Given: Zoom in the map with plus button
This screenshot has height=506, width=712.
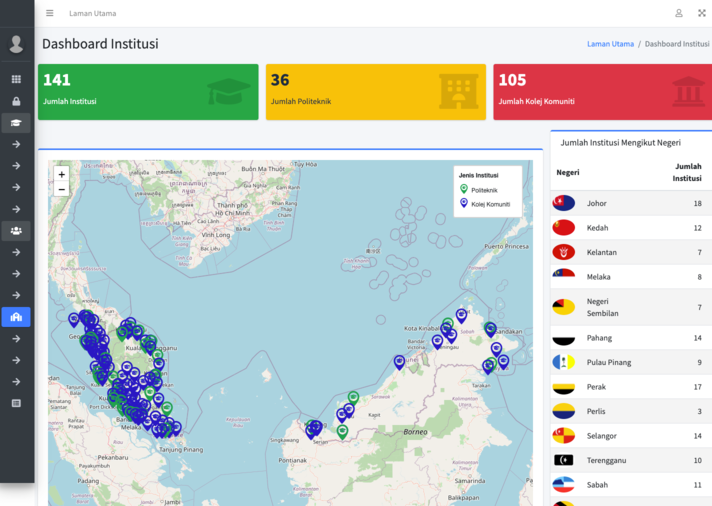Looking at the screenshot, I should coord(62,174).
